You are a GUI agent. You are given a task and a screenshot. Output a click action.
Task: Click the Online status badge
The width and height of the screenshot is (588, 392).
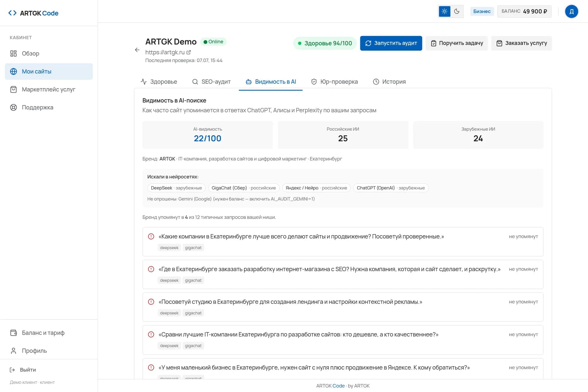click(213, 42)
